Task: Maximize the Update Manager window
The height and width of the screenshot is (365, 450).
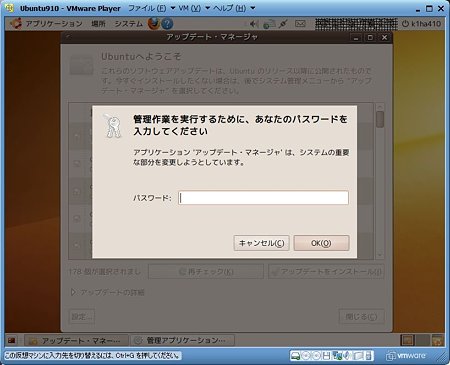Action: coord(370,37)
